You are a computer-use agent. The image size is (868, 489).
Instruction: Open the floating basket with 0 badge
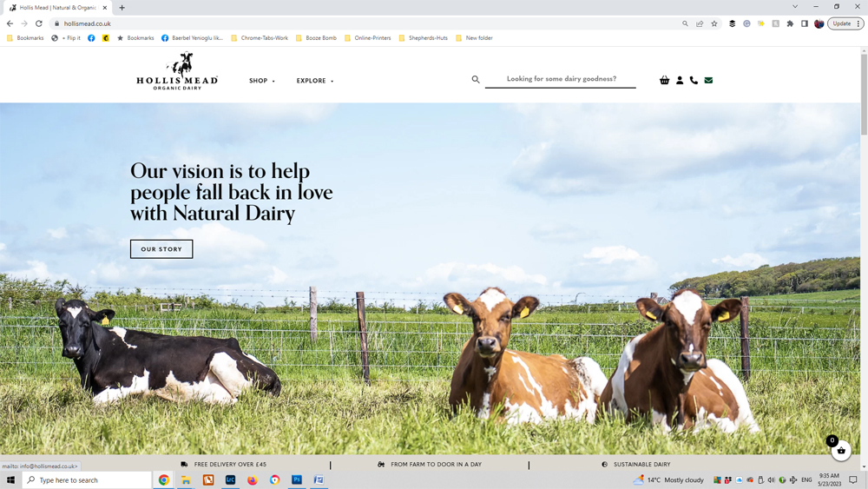(x=841, y=450)
